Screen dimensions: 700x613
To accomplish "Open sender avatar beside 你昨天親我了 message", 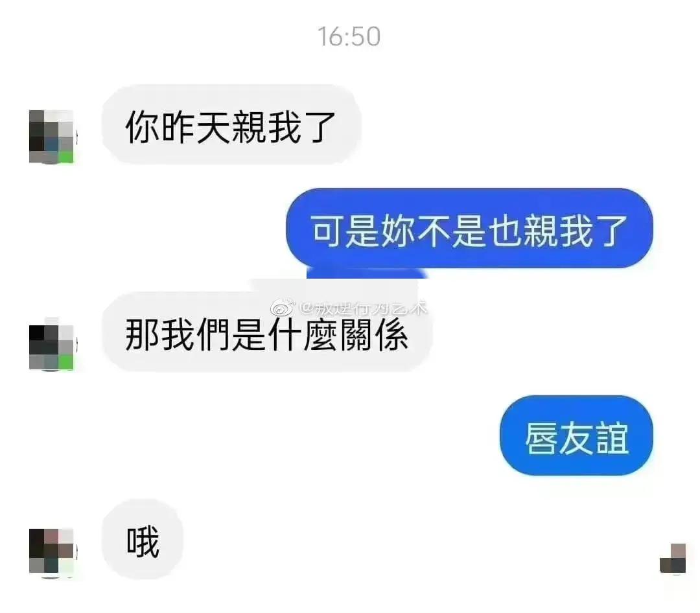I will point(51,136).
